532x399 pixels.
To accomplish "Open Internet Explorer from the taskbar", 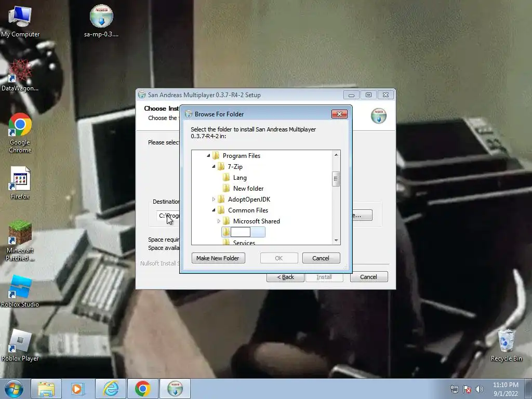I will [111, 389].
